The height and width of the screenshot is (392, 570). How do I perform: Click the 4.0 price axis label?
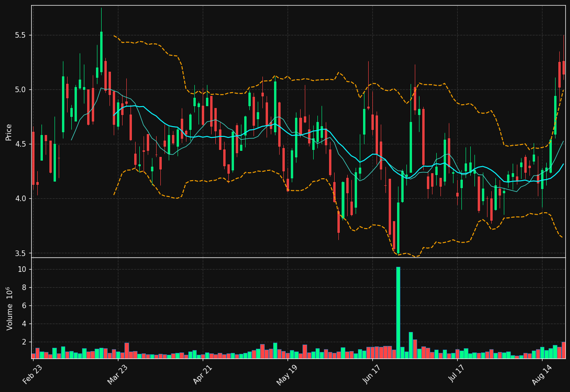pyautogui.click(x=21, y=199)
